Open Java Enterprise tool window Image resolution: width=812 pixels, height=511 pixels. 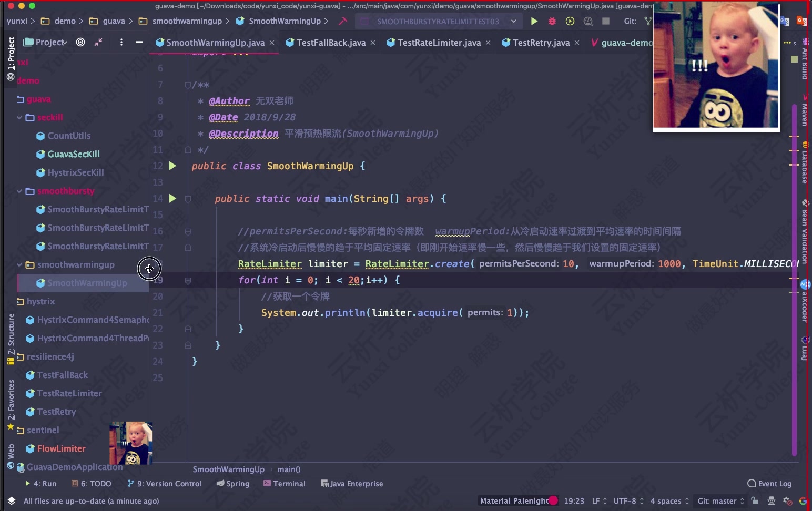click(352, 484)
